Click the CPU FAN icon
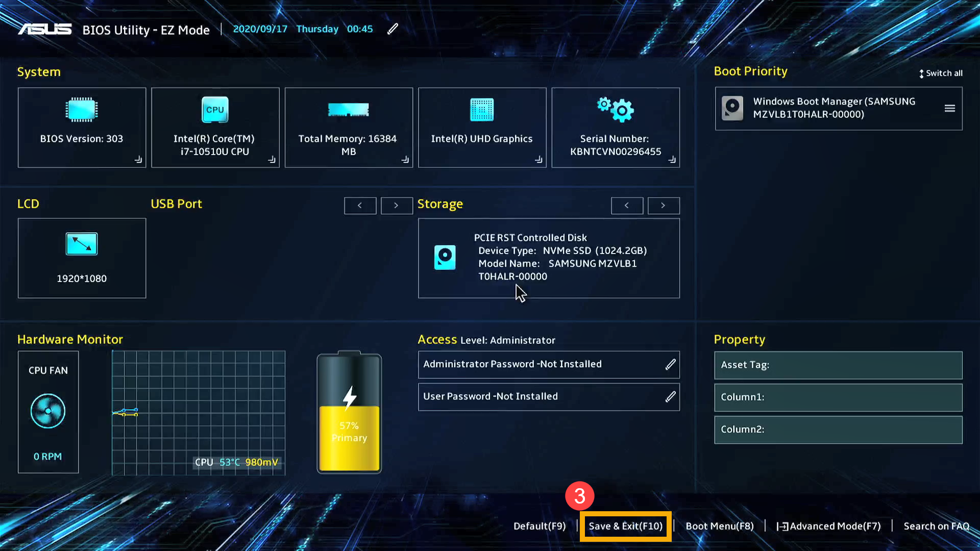The height and width of the screenshot is (551, 980). tap(48, 411)
